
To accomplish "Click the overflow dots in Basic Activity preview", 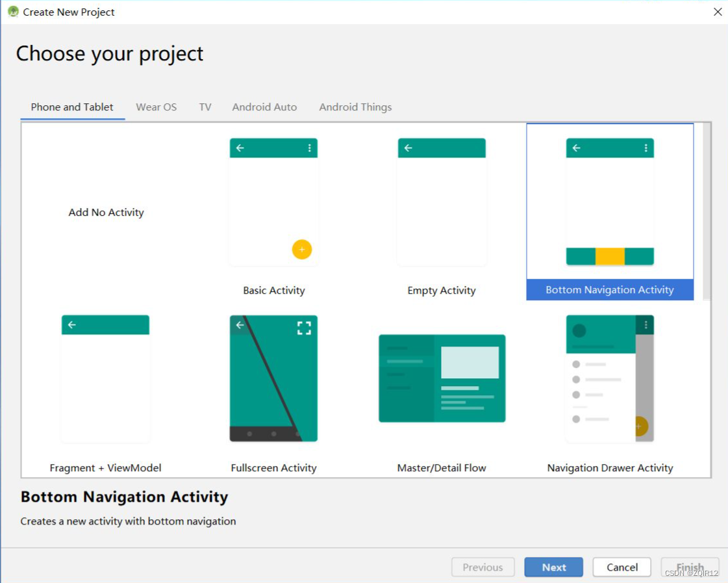I will click(309, 148).
